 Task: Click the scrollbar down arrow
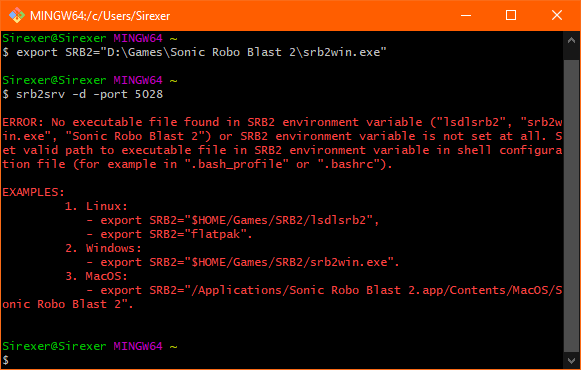coord(571,360)
